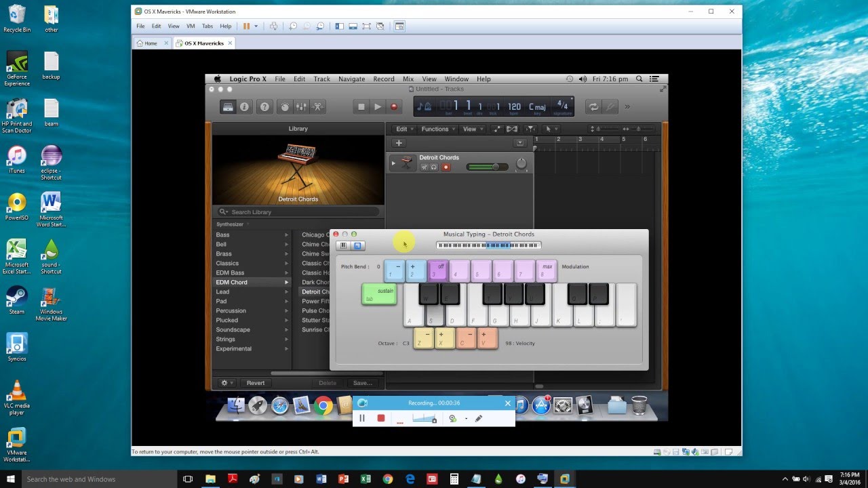Open the Editors scissors button
Image resolution: width=868 pixels, height=488 pixels.
317,106
